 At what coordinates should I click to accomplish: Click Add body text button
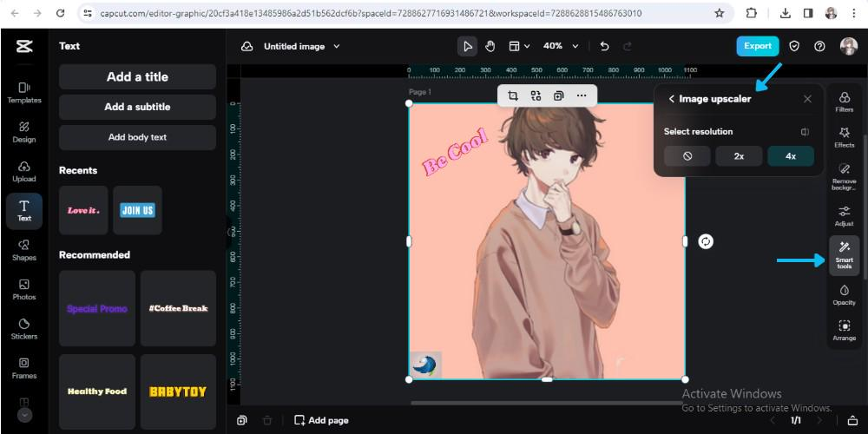pos(137,137)
